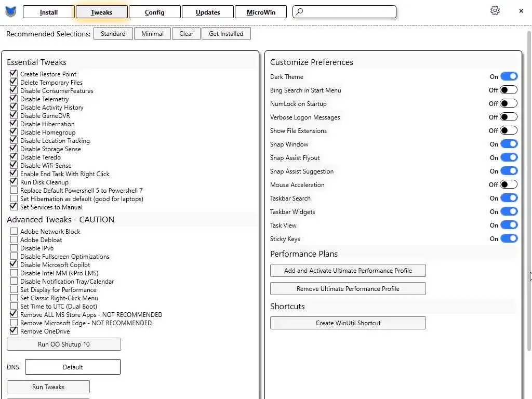This screenshot has width=532, height=399.
Task: Open the Config tab
Action: pyautogui.click(x=154, y=12)
